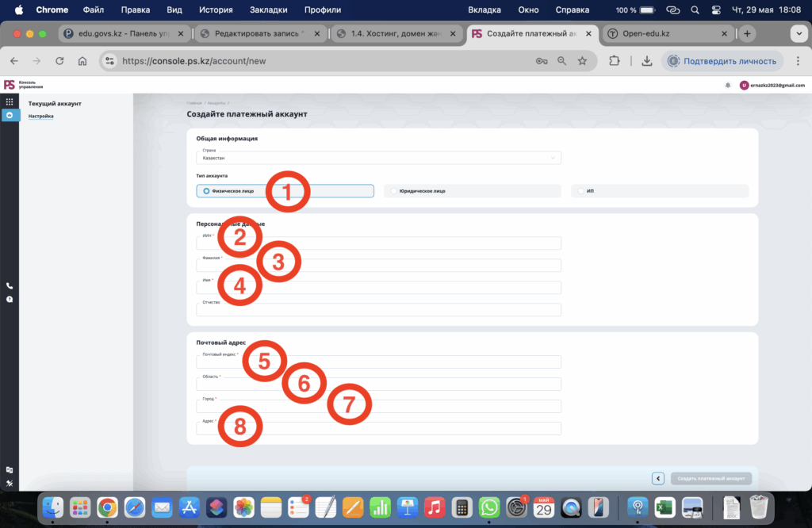Open Chrome downloads icon

tap(647, 61)
